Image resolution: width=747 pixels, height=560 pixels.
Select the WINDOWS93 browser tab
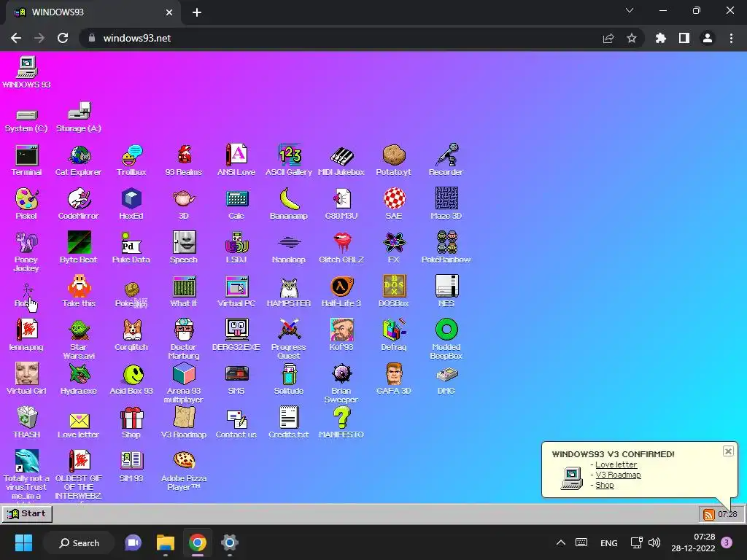coord(94,12)
